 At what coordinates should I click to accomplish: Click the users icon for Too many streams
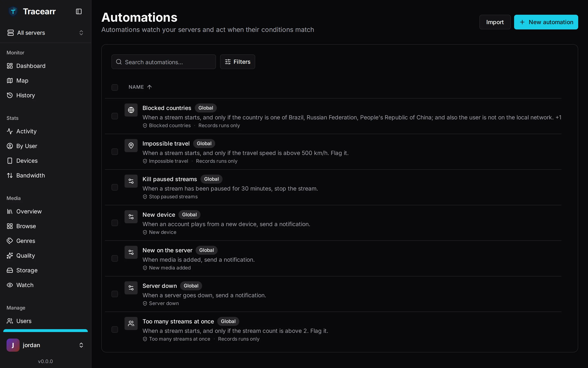click(x=131, y=323)
